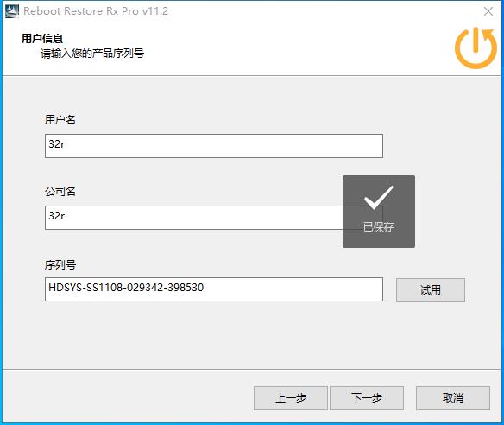Click the HDSYS serial number text

126,288
